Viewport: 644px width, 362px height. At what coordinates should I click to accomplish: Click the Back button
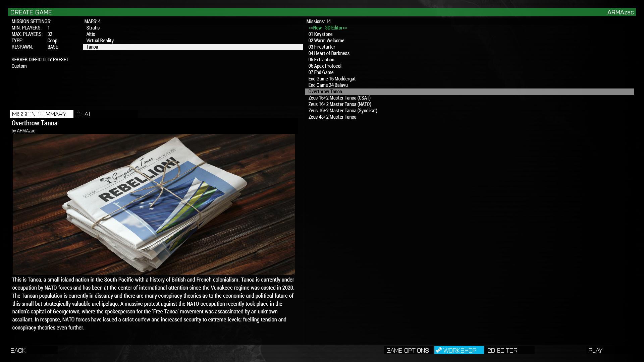click(x=18, y=350)
